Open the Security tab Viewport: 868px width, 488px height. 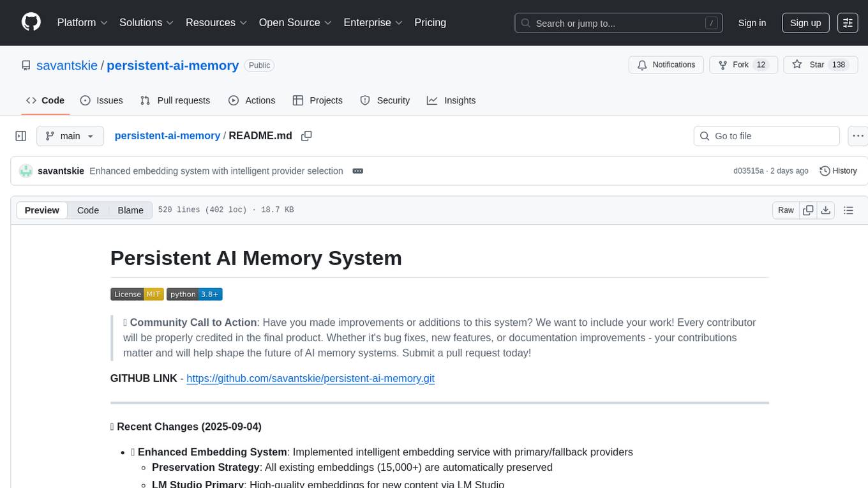[385, 100]
